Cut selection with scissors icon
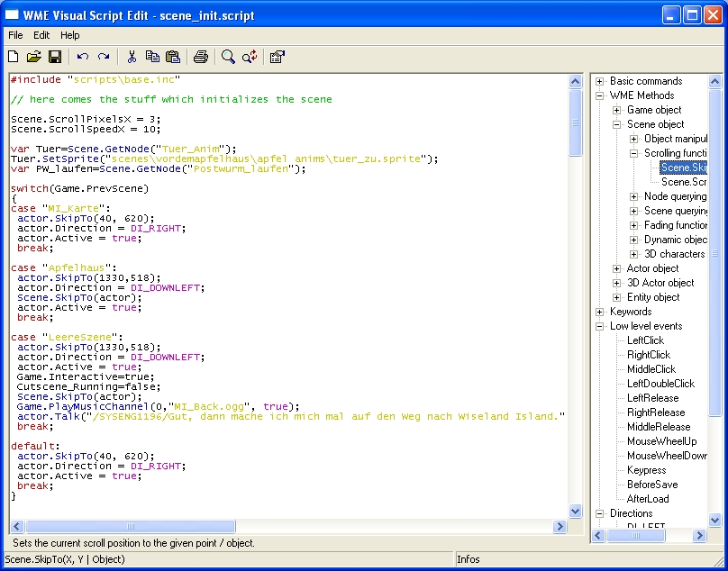 point(132,57)
